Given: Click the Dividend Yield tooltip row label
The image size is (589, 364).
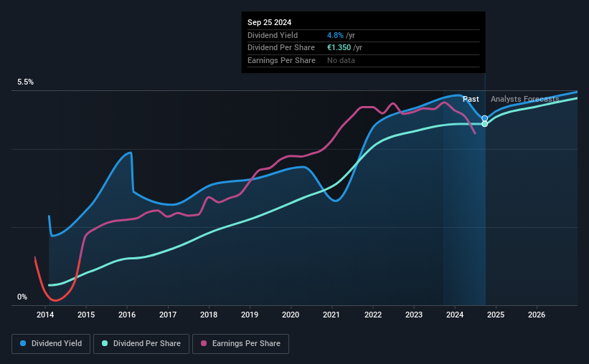Looking at the screenshot, I should point(273,35).
